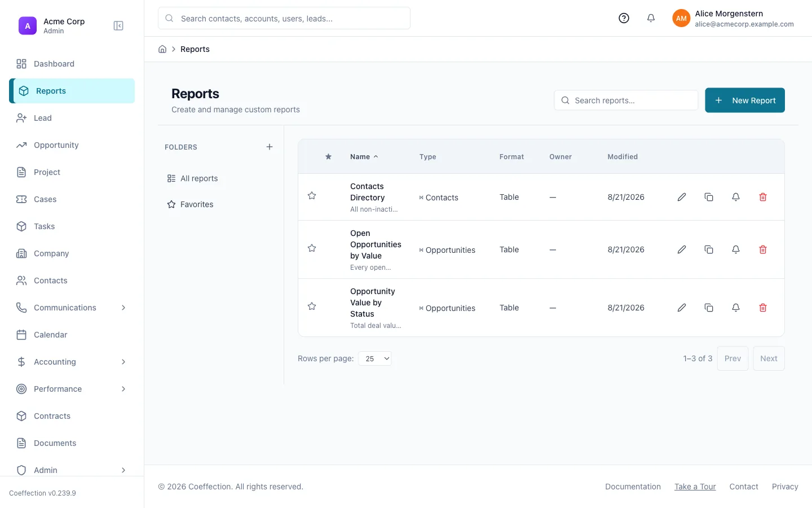Screen dimensions: 812x508
Task: Expand the Communications menu chevron
Action: [x=123, y=308]
